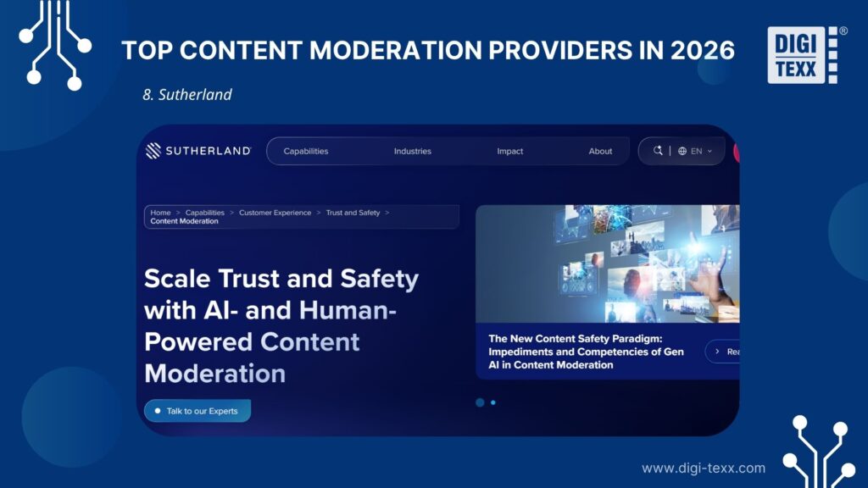Select the first carousel dot

coord(480,402)
